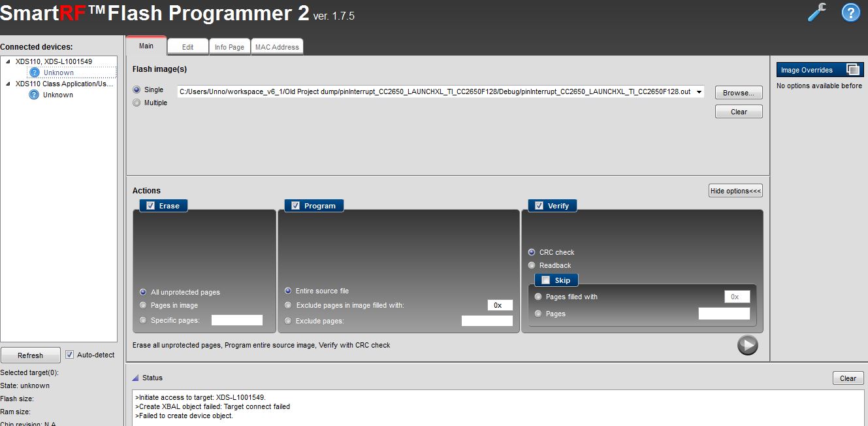
Task: Click 'No options available before' text
Action: [x=819, y=86]
